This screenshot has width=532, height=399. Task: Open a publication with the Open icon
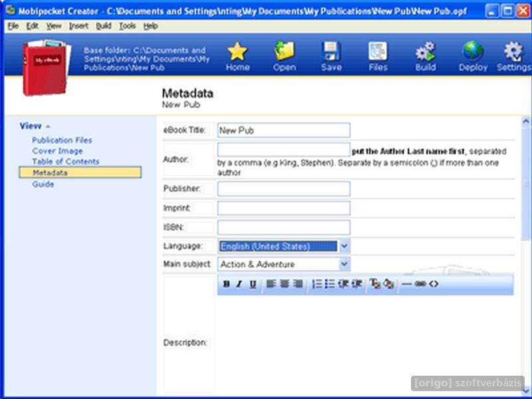click(285, 51)
